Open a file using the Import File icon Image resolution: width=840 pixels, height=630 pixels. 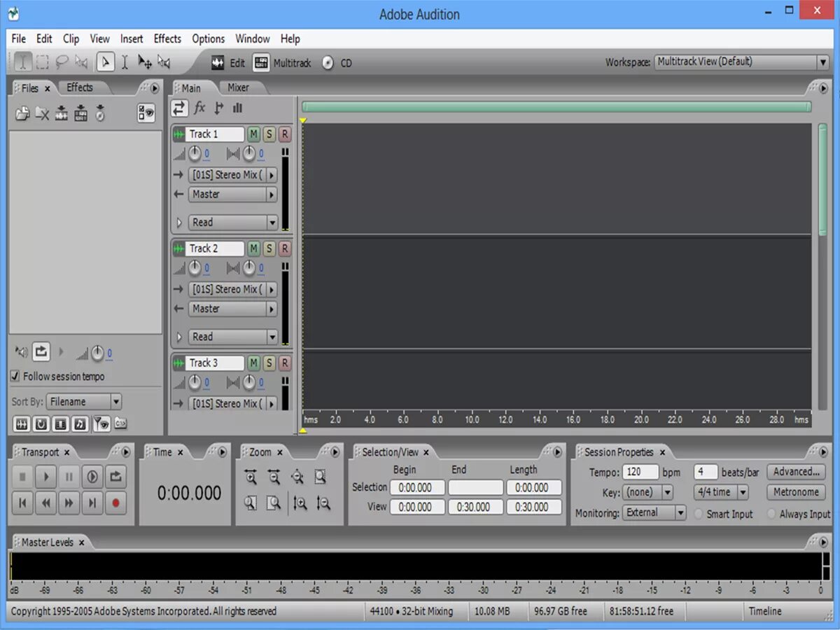(x=22, y=113)
